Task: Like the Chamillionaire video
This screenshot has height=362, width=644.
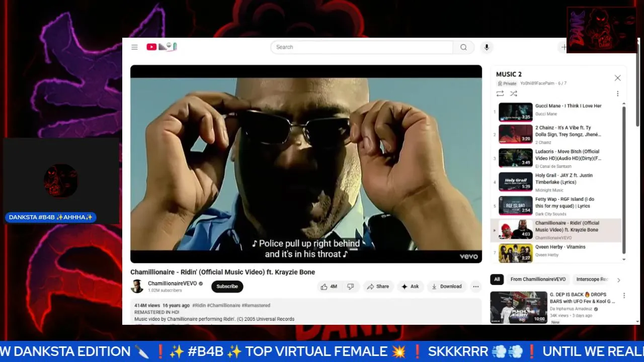Action: (329, 287)
